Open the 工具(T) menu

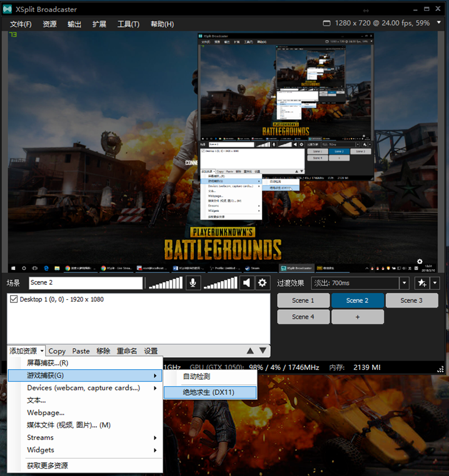[128, 24]
